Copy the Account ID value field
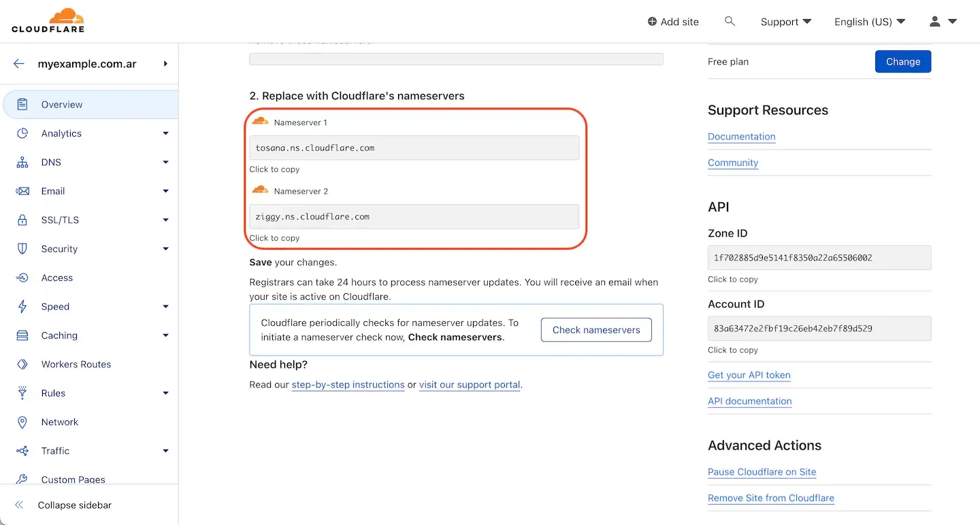The image size is (980, 525). click(x=819, y=328)
